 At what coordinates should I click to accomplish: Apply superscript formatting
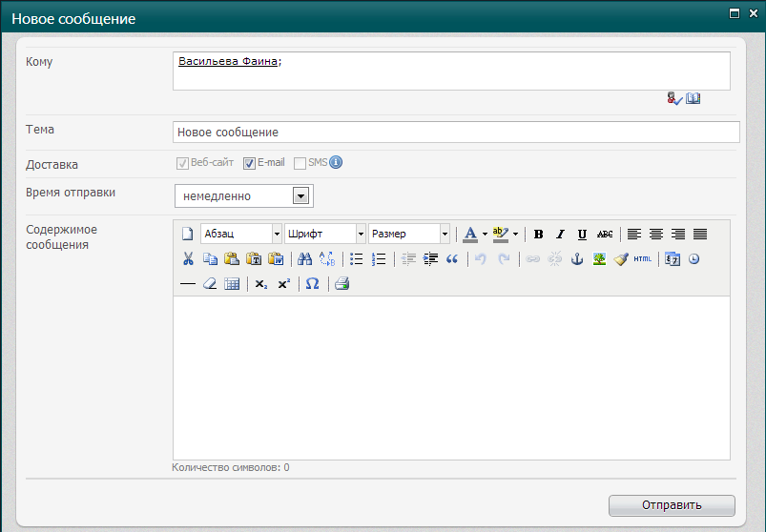click(284, 283)
